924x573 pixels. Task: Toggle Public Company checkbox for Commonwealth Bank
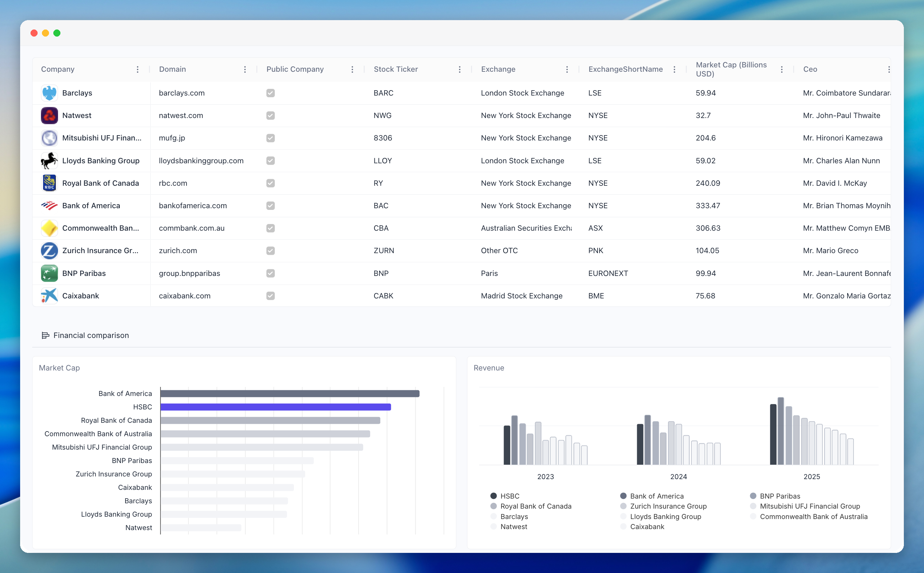pos(270,228)
